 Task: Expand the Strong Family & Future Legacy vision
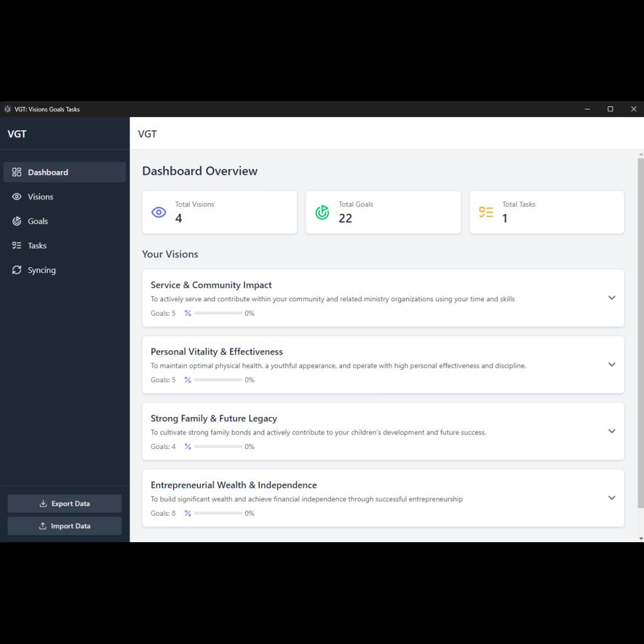(611, 431)
